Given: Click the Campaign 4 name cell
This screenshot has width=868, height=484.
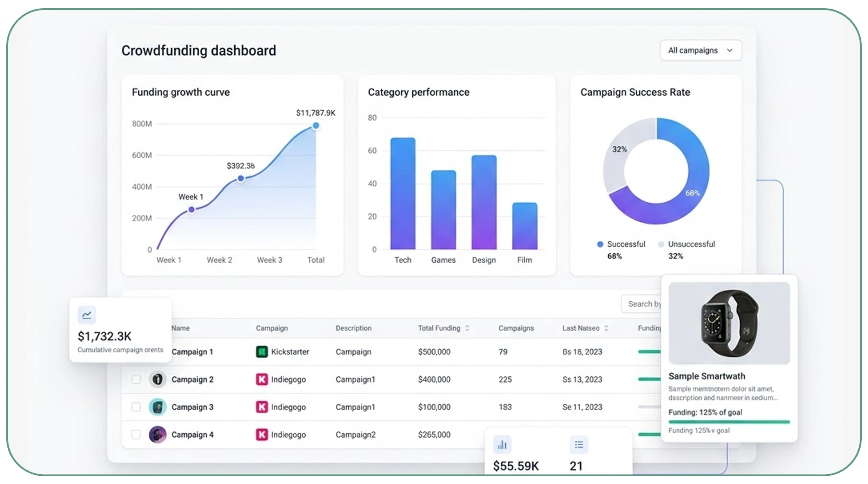Looking at the screenshot, I should click(192, 435).
